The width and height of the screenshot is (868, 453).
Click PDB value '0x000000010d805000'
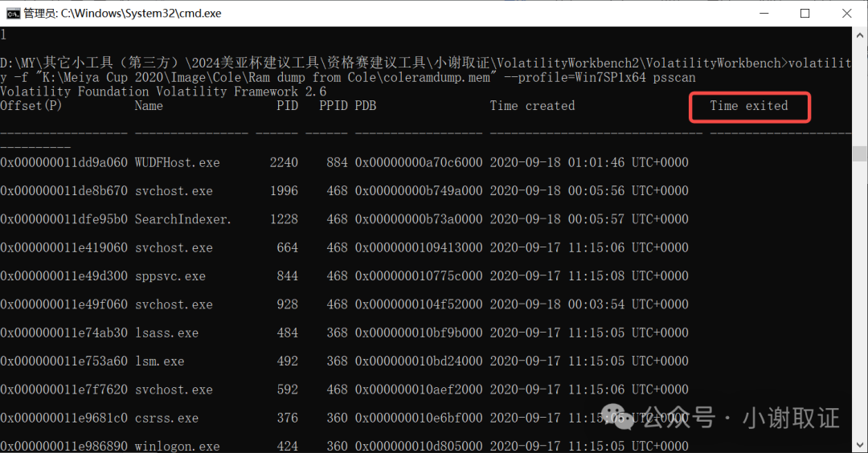(x=419, y=446)
